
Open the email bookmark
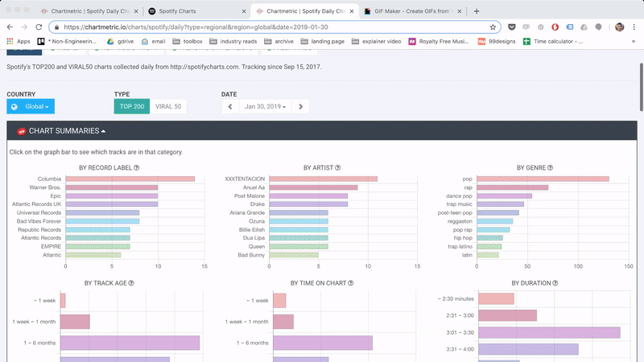coord(153,42)
